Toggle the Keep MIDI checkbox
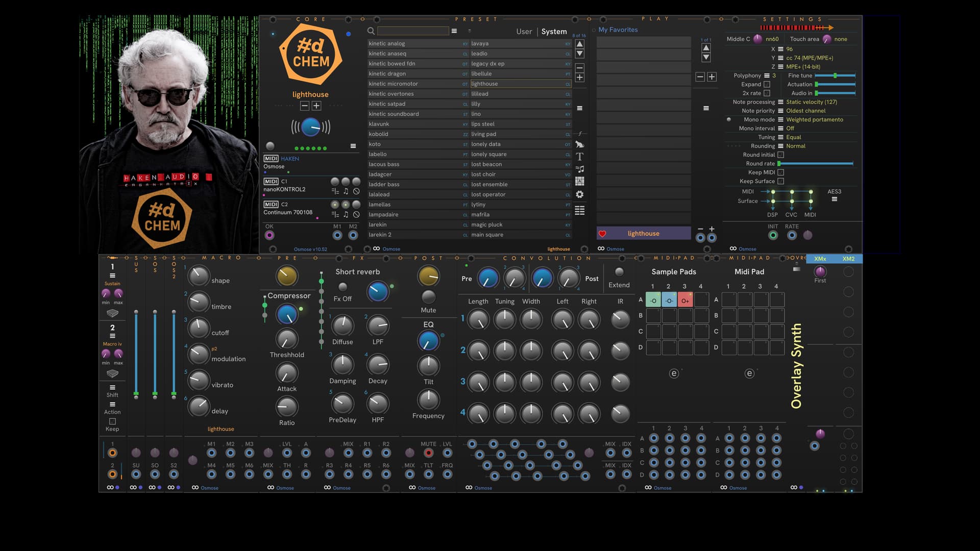 coord(780,172)
